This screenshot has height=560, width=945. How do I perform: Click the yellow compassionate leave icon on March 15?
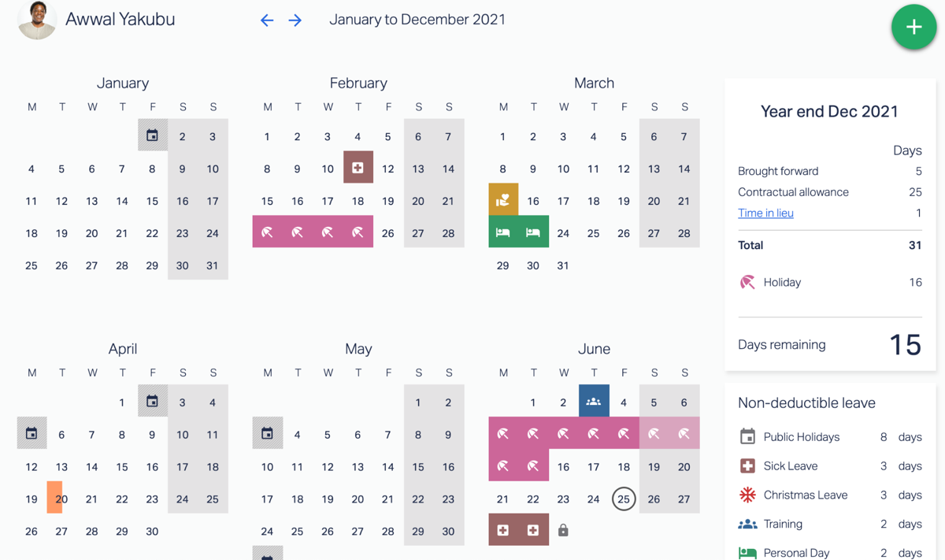click(x=503, y=200)
